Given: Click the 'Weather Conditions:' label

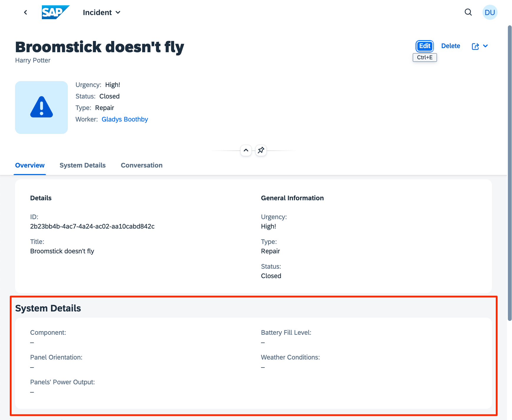Looking at the screenshot, I should (290, 357).
